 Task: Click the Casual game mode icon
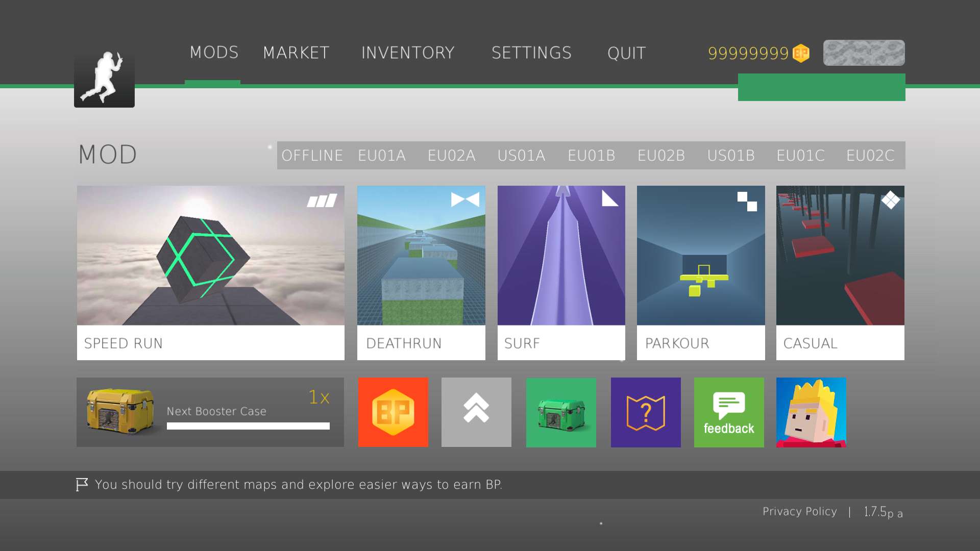(841, 272)
